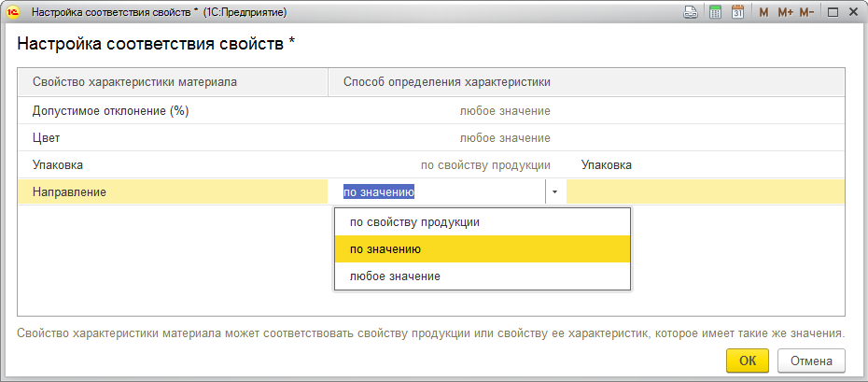868x382 pixels.
Task: Click the M memory button
Action: (763, 12)
